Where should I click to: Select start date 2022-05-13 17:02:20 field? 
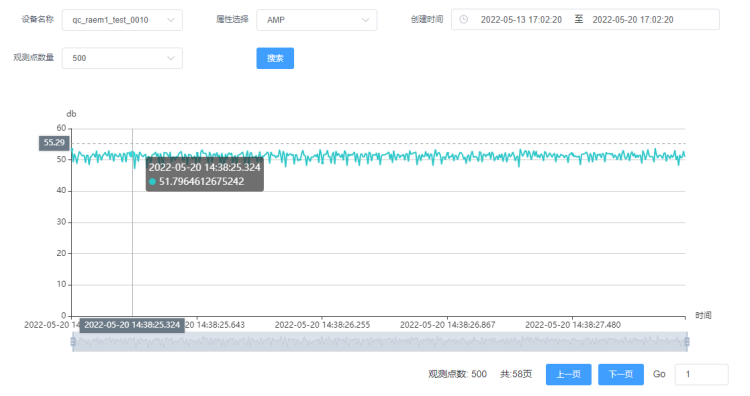pyautogui.click(x=521, y=20)
